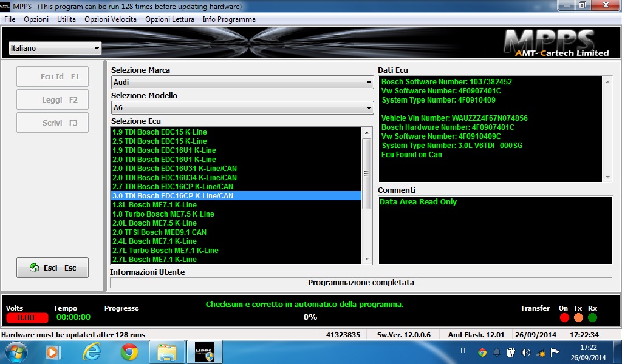Click the red Volts 0.00 readout

pos(27,318)
